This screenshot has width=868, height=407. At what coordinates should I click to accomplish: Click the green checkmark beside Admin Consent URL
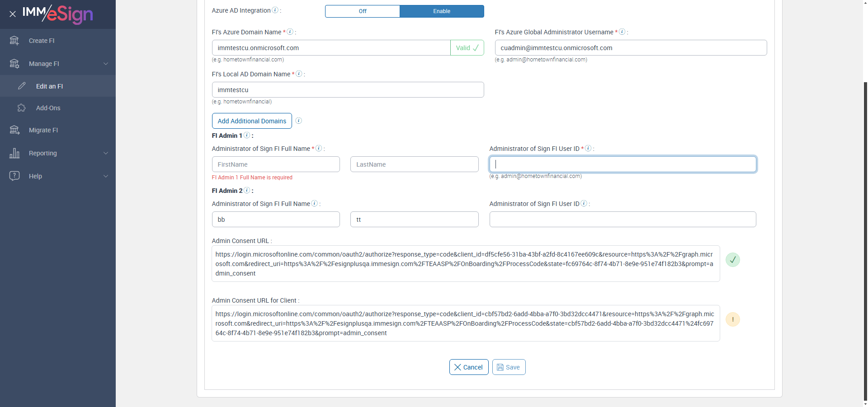click(732, 260)
